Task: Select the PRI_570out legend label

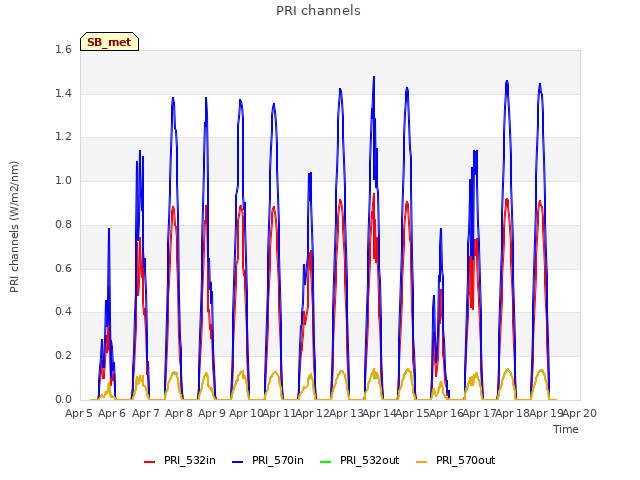Action: click(465, 460)
